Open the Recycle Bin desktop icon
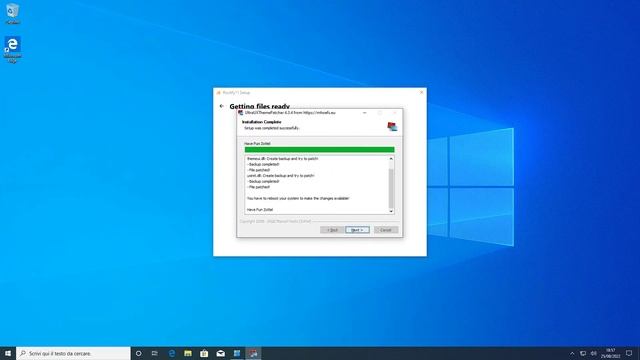This screenshot has width=640, height=360. click(x=13, y=13)
